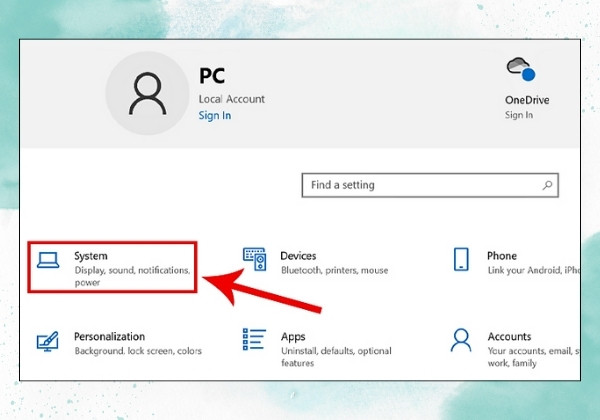Open the Personalization category title
The width and height of the screenshot is (600, 420).
pyautogui.click(x=109, y=337)
